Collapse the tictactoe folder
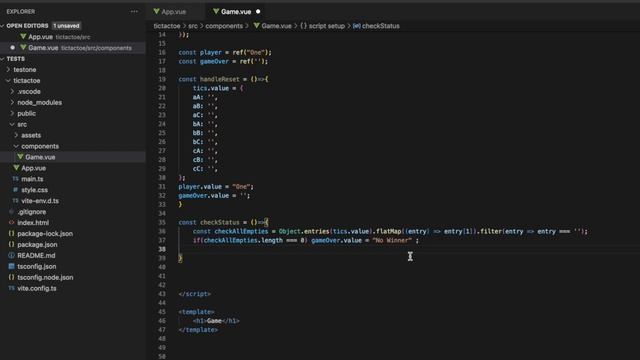Screen dimensions: 640x360 pyautogui.click(x=27, y=81)
